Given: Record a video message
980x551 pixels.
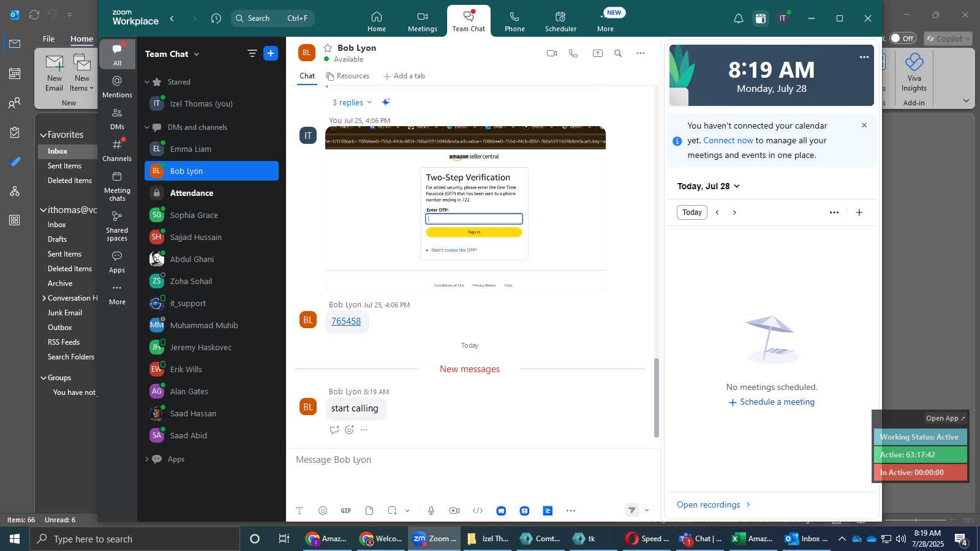Looking at the screenshot, I should click(454, 511).
